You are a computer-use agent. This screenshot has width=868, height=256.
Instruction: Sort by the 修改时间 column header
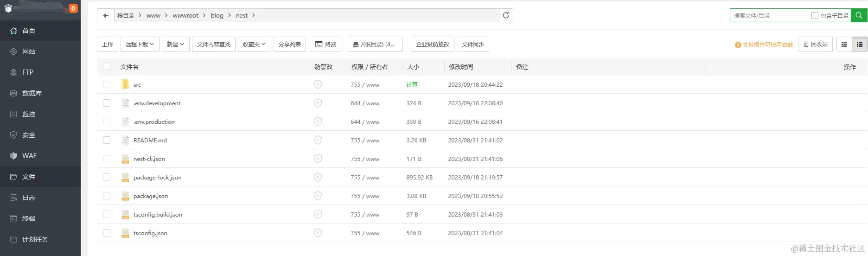pyautogui.click(x=461, y=67)
